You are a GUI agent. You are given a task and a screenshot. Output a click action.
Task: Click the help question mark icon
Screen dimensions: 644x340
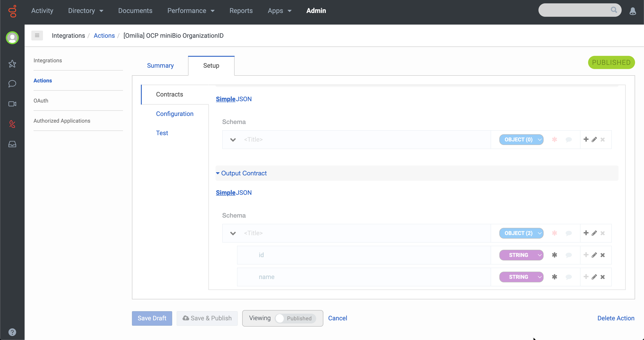pyautogui.click(x=12, y=332)
